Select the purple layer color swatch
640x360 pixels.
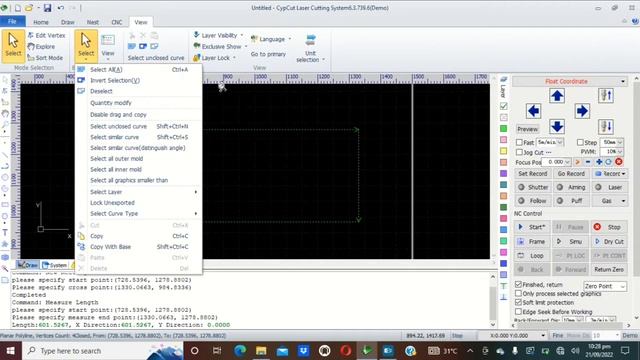504,173
